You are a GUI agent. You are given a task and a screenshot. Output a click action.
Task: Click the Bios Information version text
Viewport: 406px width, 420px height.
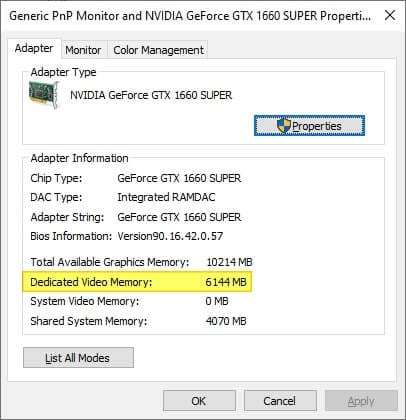[170, 236]
